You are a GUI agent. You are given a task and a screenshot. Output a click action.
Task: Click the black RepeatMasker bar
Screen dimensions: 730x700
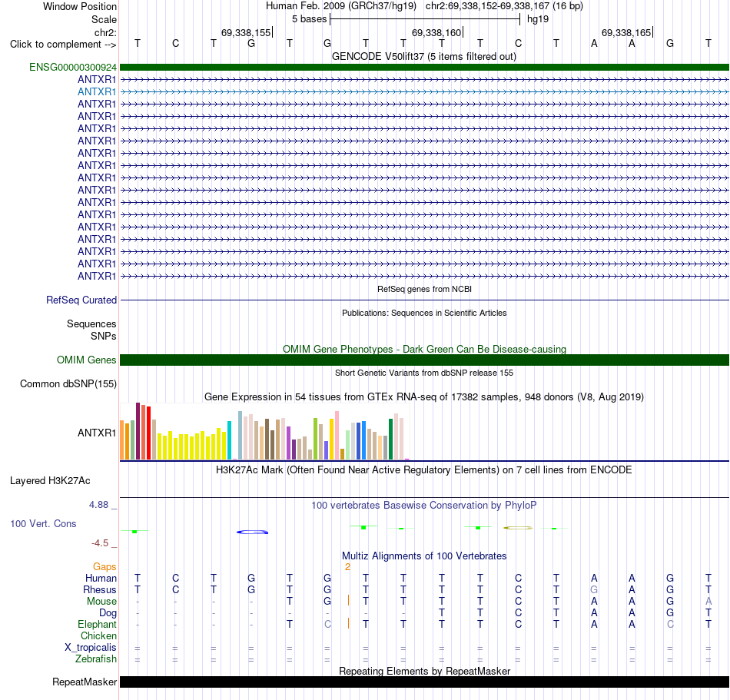(424, 682)
